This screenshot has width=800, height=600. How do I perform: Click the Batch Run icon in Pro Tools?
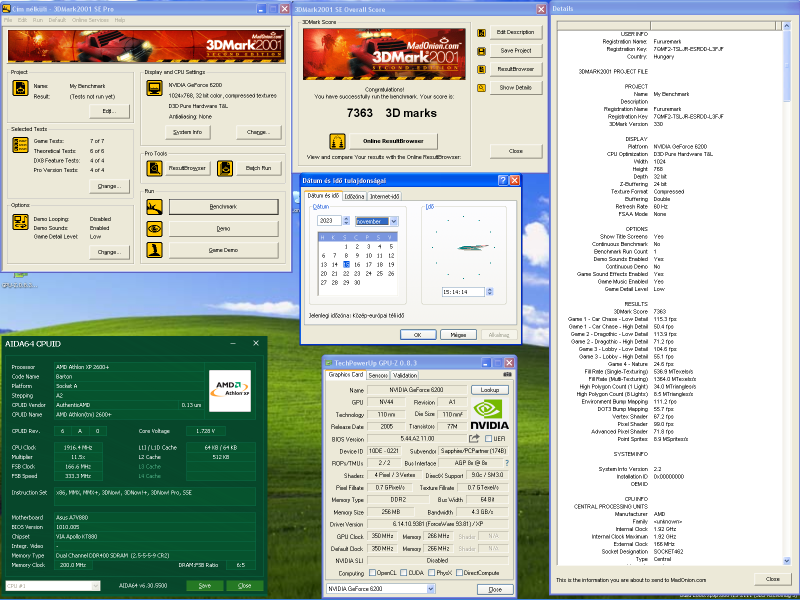[x=225, y=168]
